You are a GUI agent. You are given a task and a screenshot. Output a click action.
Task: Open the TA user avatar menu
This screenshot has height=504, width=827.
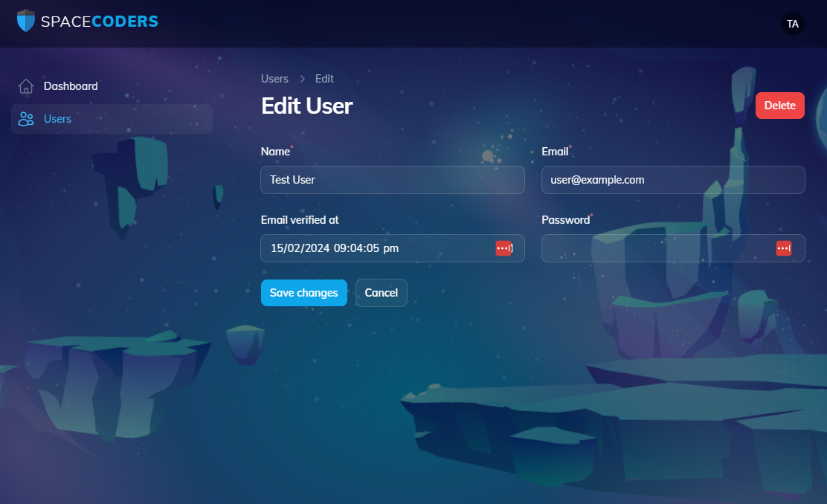792,24
